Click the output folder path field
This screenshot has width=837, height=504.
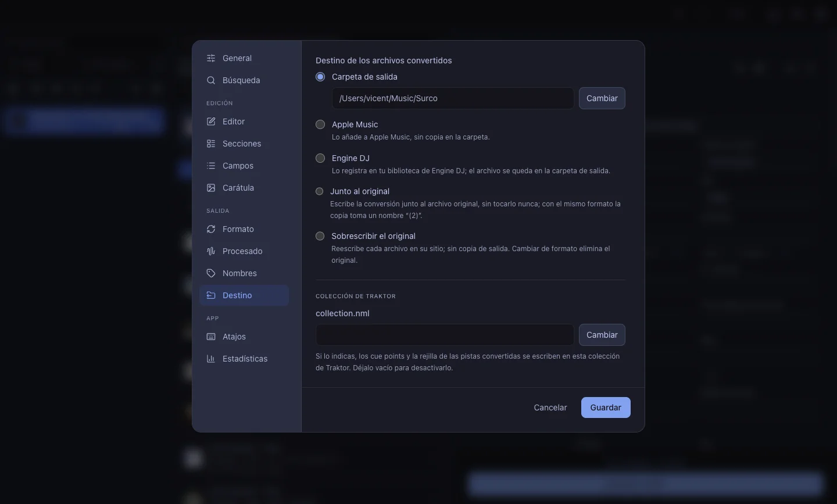[x=453, y=98]
